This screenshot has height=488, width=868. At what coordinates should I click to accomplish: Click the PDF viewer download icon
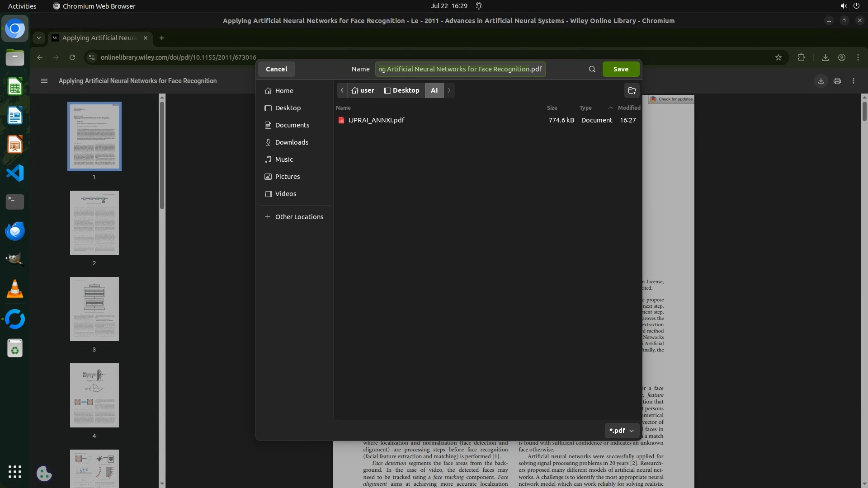pyautogui.click(x=821, y=81)
